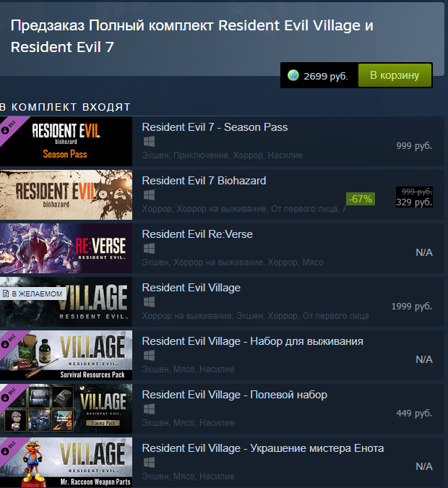Click the Resident Evil 7 biohazard thumbnail image
448x488 pixels.
pos(66,194)
